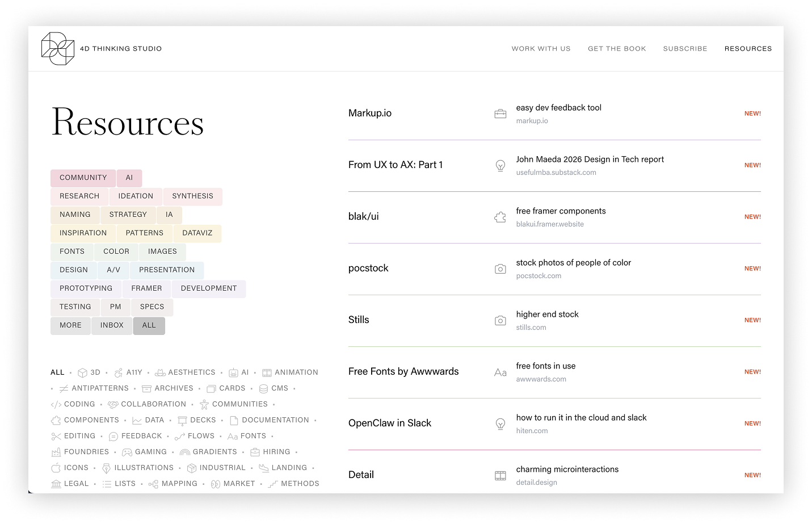Go to Subscribe in the top navigation
The image size is (812, 524).
685,49
